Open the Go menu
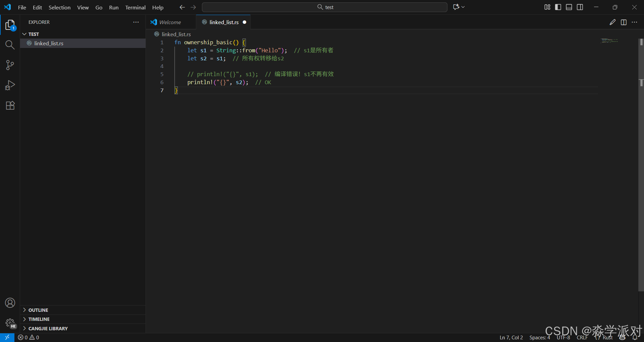The image size is (644, 342). (99, 7)
